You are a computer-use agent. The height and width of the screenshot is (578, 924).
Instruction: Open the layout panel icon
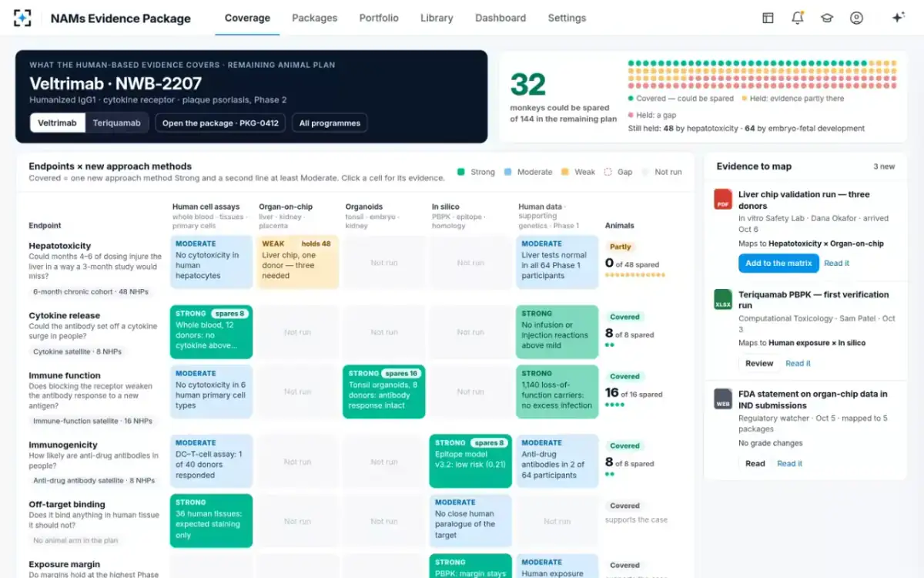tap(768, 18)
